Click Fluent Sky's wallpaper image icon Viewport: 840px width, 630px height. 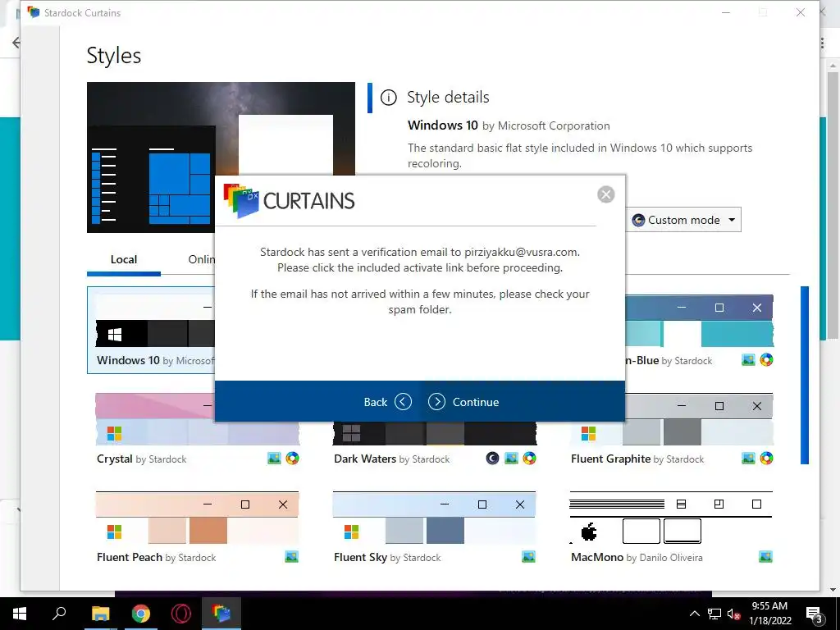529,557
